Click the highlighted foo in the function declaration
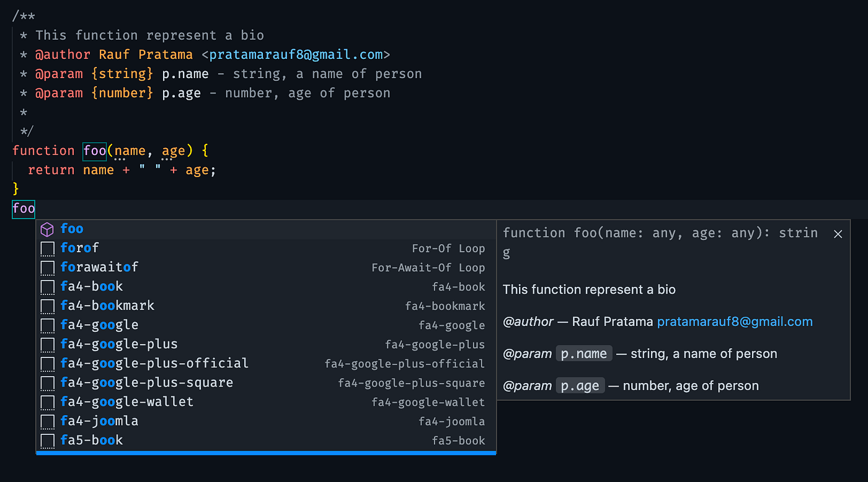Image resolution: width=868 pixels, height=482 pixels. point(94,151)
